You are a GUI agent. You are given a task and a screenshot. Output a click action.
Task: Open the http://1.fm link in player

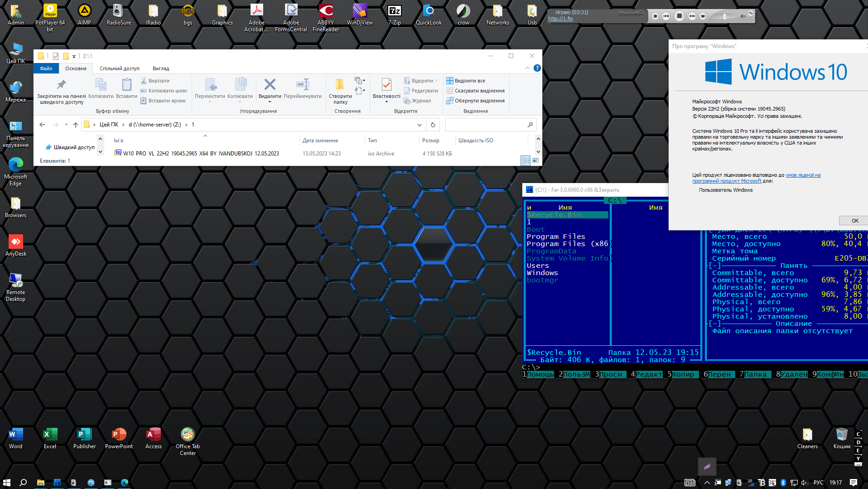tap(560, 19)
